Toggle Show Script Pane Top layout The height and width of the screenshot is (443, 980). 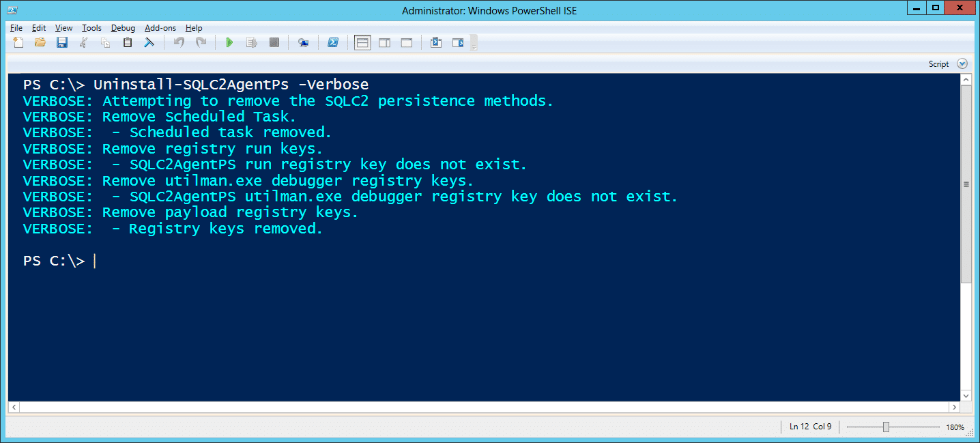point(362,43)
